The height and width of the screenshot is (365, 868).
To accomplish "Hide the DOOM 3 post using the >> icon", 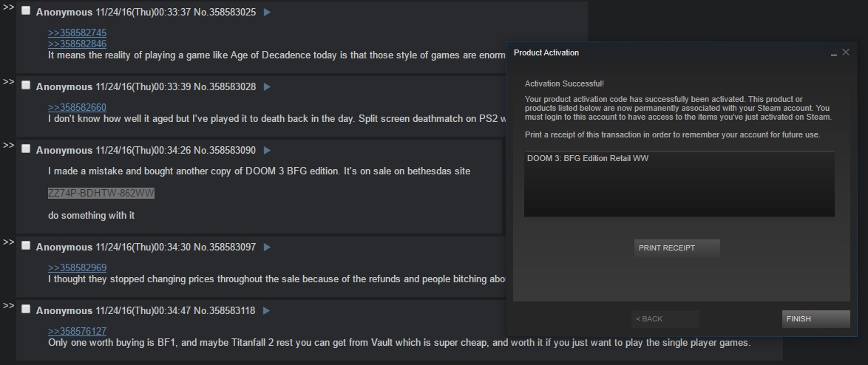I will [x=8, y=146].
